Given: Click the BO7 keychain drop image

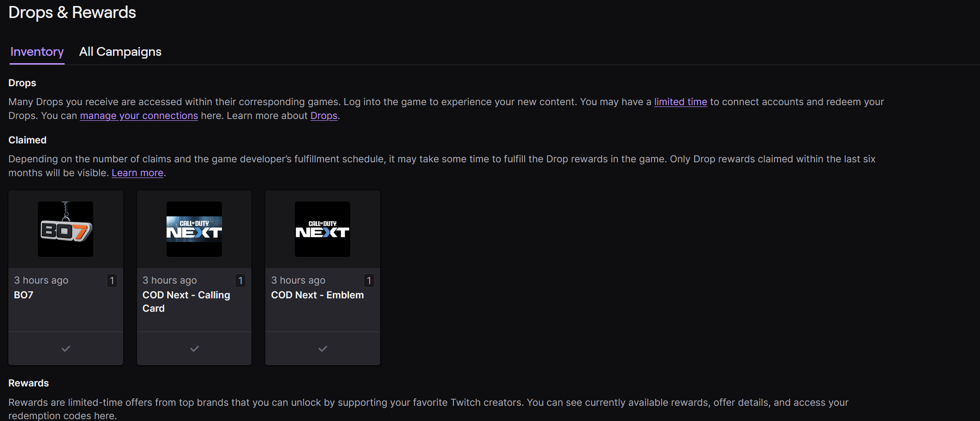Looking at the screenshot, I should pos(66,229).
